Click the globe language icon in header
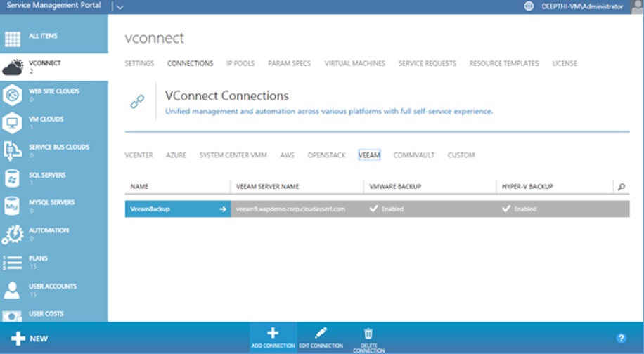Screen dimensions: 644x354 pos(529,6)
